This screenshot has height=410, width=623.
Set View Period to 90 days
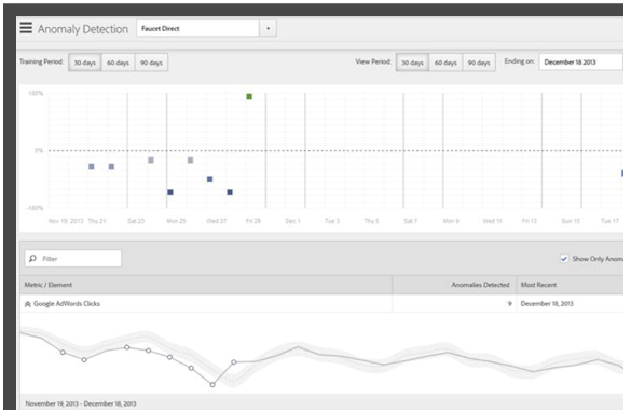pos(479,62)
